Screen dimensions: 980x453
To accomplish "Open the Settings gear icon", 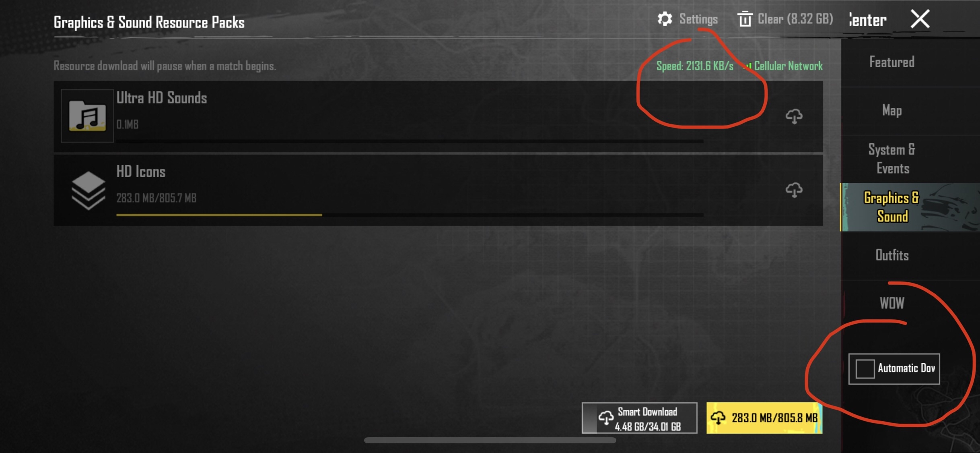I will click(665, 19).
